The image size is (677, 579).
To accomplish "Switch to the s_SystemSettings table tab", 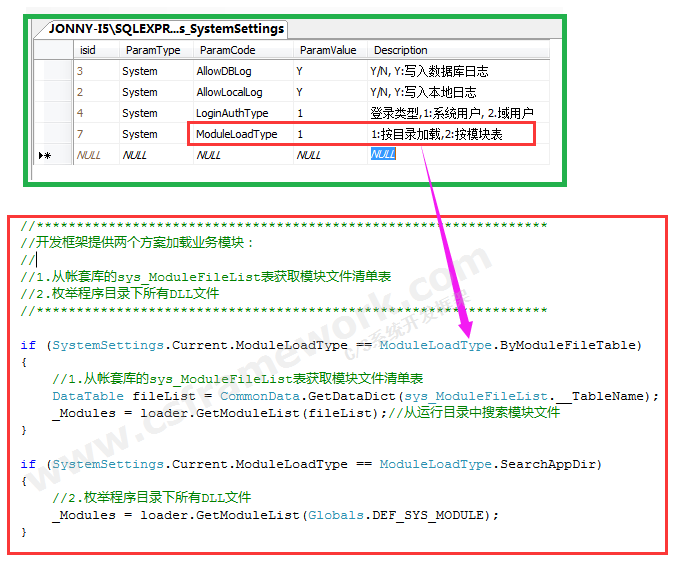I will [x=166, y=29].
